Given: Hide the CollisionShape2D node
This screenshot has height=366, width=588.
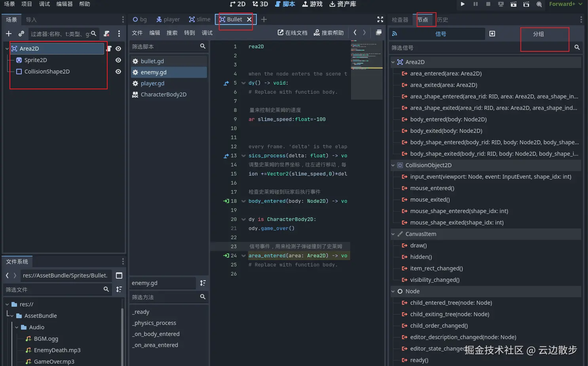Looking at the screenshot, I should click(x=118, y=72).
